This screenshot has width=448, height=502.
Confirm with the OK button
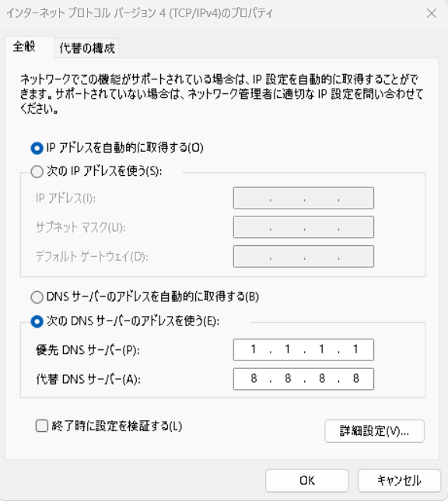click(x=307, y=480)
